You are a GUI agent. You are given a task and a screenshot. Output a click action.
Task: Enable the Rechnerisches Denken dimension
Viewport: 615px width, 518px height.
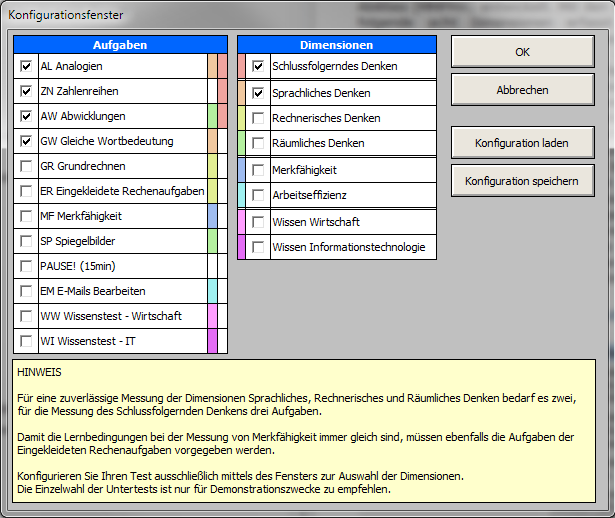(x=259, y=118)
